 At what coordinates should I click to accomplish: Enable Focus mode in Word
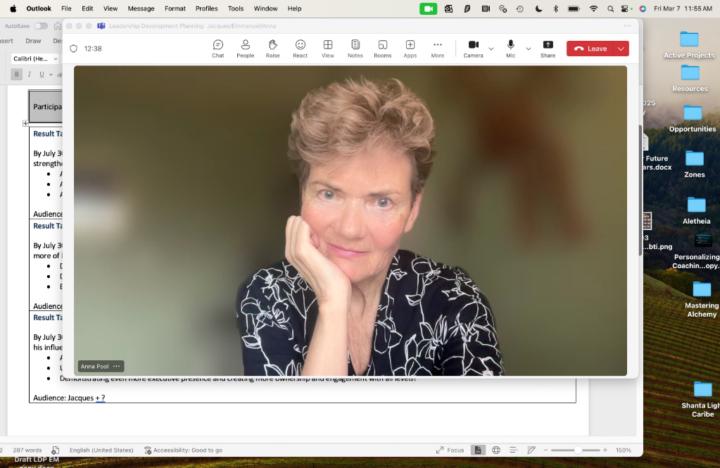[450, 450]
